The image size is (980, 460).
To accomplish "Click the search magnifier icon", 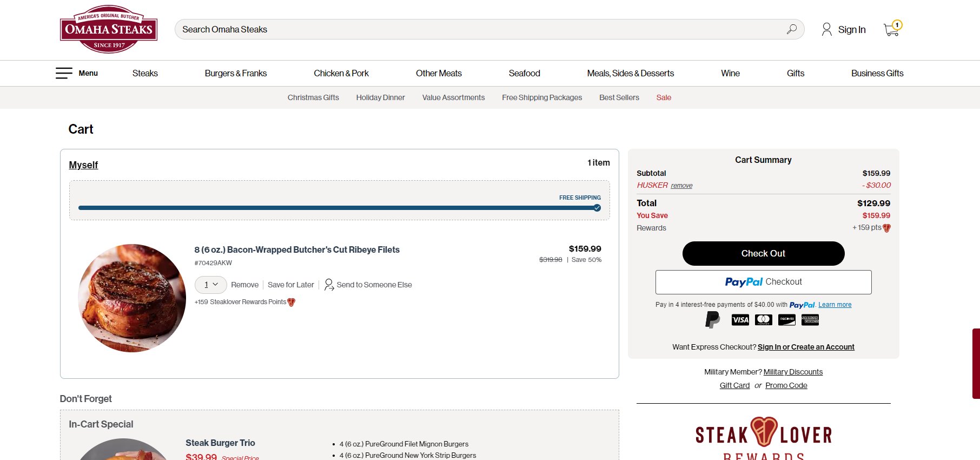I will pyautogui.click(x=791, y=29).
